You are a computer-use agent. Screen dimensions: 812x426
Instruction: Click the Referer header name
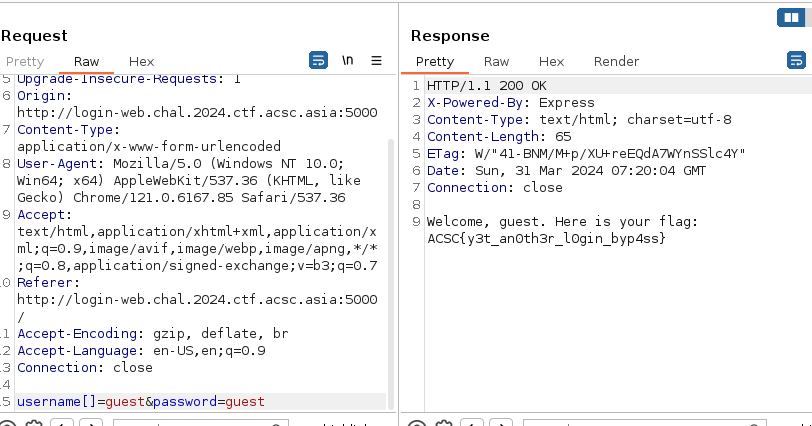tap(45, 283)
